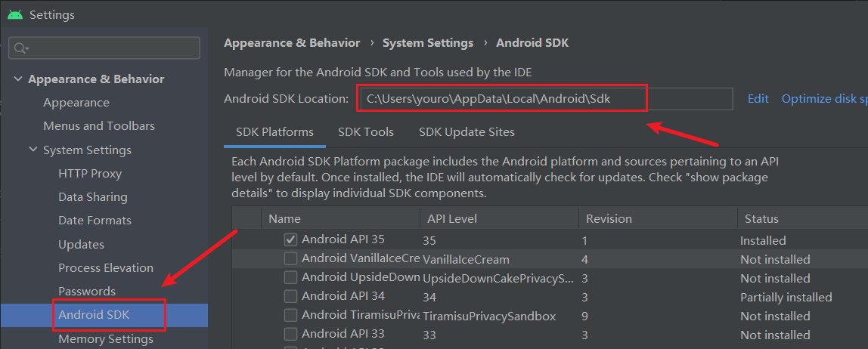Select the SDK Platforms tab
This screenshot has width=868, height=349.
tap(274, 132)
